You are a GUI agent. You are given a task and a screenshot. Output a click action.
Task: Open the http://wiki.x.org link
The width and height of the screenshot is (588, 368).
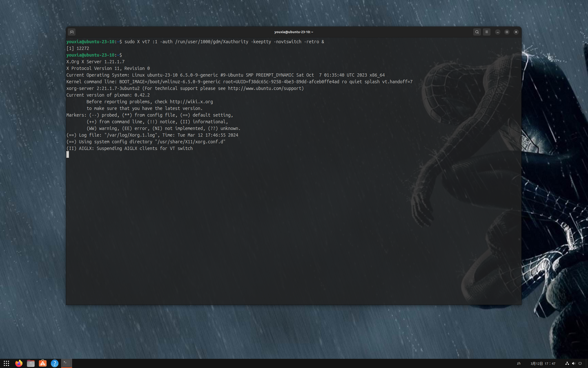pos(191,101)
